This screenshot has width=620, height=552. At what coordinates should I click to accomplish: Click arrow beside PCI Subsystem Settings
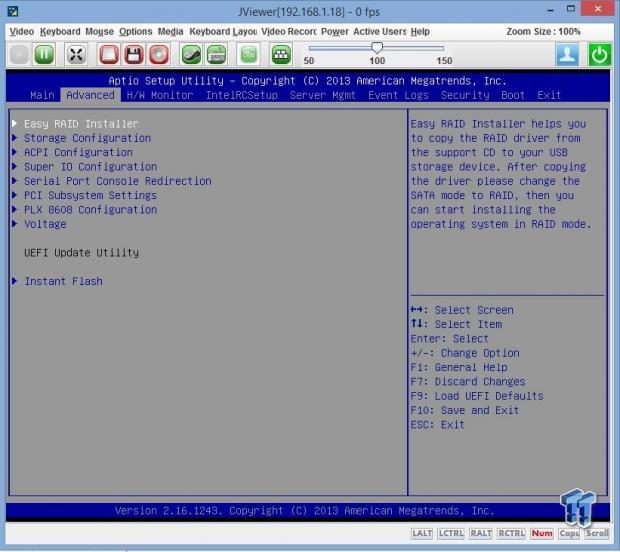[15, 195]
